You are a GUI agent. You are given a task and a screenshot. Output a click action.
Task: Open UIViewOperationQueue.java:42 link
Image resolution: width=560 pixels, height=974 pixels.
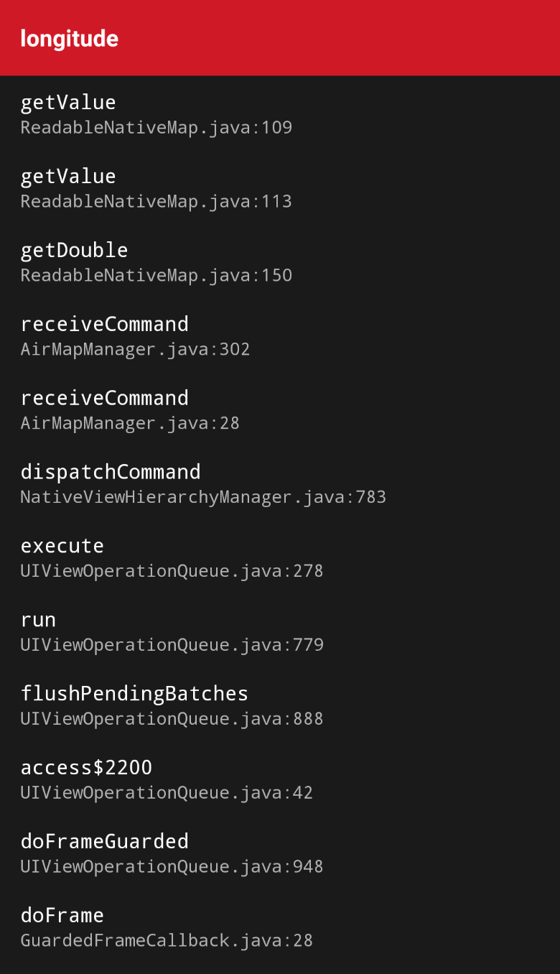166,792
